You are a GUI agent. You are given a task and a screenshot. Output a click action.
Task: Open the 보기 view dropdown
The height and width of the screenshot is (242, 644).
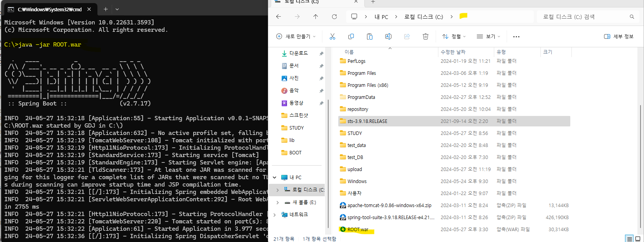488,36
